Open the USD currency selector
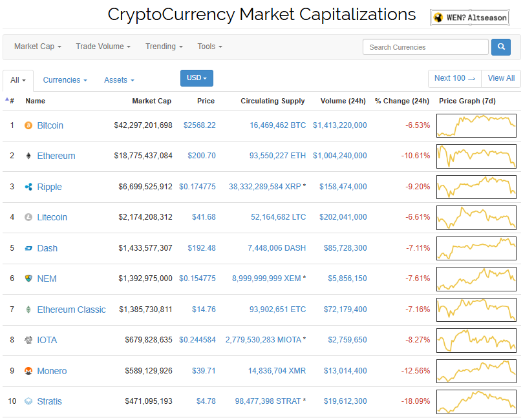This screenshot has width=523, height=420. click(x=197, y=78)
